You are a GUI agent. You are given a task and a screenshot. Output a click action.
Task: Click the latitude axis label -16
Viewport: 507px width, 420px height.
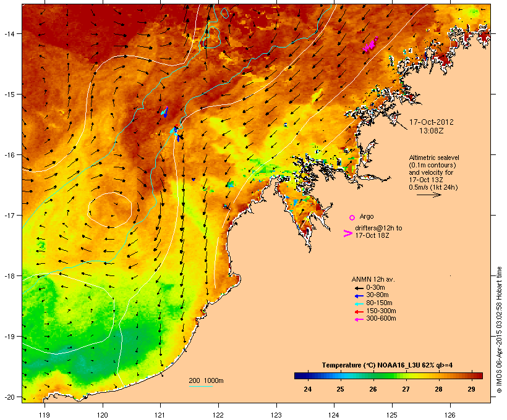pyautogui.click(x=9, y=155)
